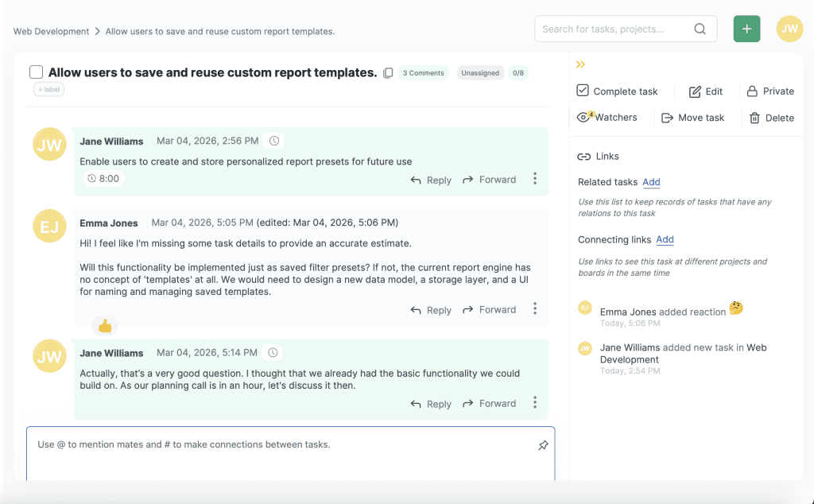
Task: Add a related task link
Action: coord(651,182)
